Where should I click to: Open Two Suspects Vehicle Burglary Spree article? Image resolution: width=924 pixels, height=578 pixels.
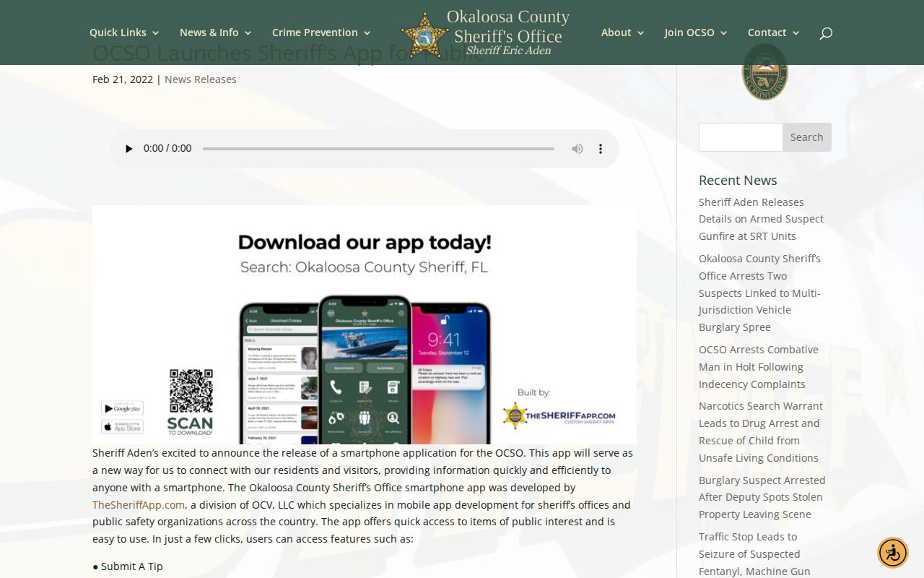point(759,293)
